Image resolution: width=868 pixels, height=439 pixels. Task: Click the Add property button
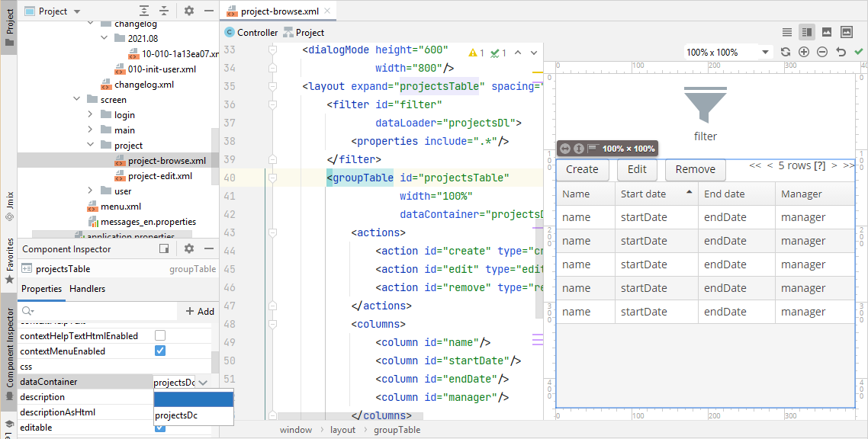[x=200, y=311]
